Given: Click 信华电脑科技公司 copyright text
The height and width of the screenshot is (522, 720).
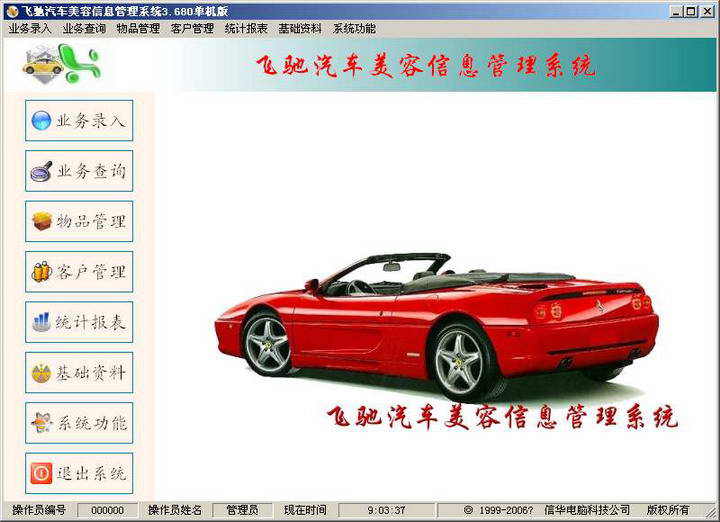Looking at the screenshot, I should point(587,510).
